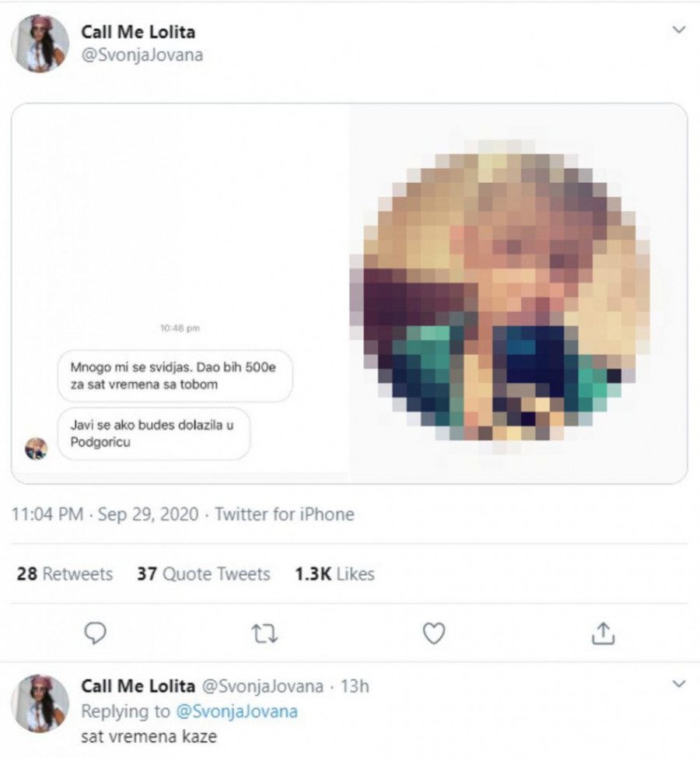Click the "Twitter for iPhone" source label
Viewport: 700px width, 758px height.
coord(285,514)
